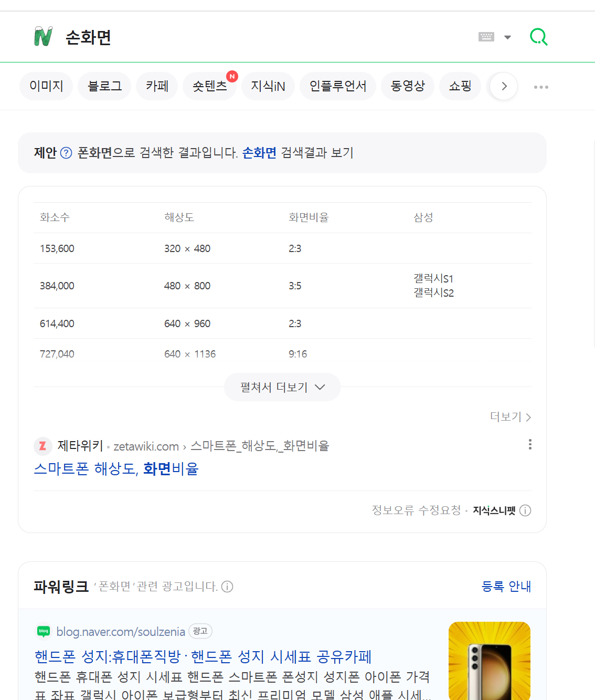Screen dimensions: 595x700
Task: Click the question mark icon beside 제안
Action: pyautogui.click(x=66, y=153)
